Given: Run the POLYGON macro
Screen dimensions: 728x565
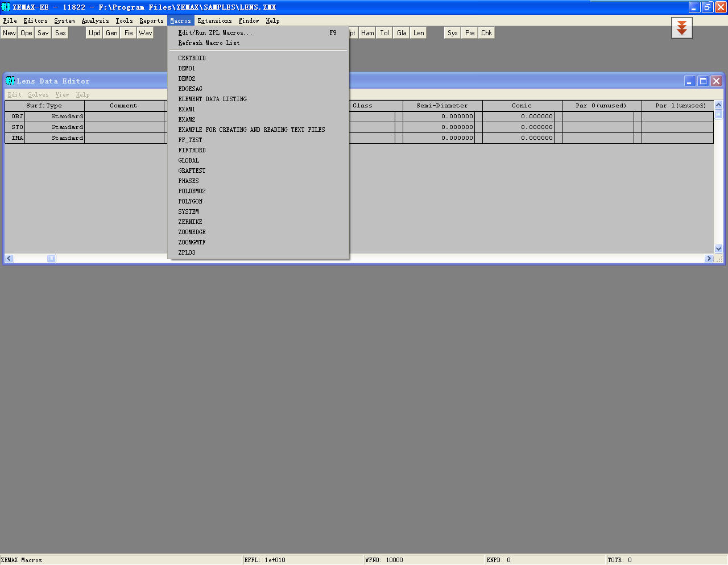Looking at the screenshot, I should click(258, 201).
